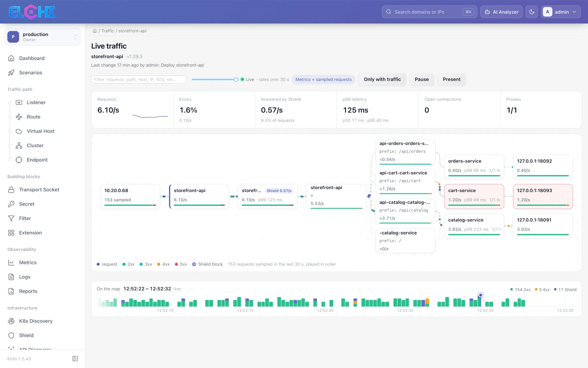The height and width of the screenshot is (368, 588).
Task: Click the Listener icon
Action: tap(19, 102)
